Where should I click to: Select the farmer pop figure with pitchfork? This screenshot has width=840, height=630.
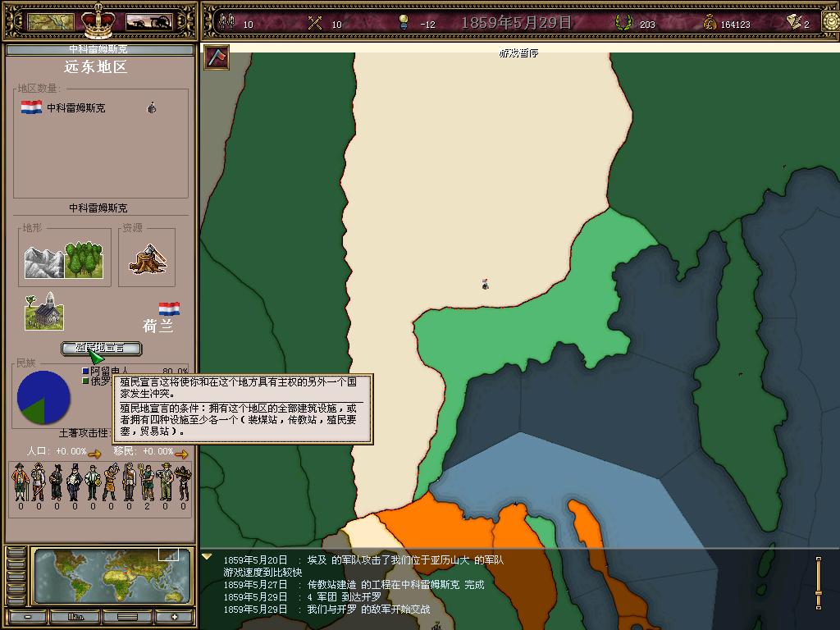[x=147, y=482]
